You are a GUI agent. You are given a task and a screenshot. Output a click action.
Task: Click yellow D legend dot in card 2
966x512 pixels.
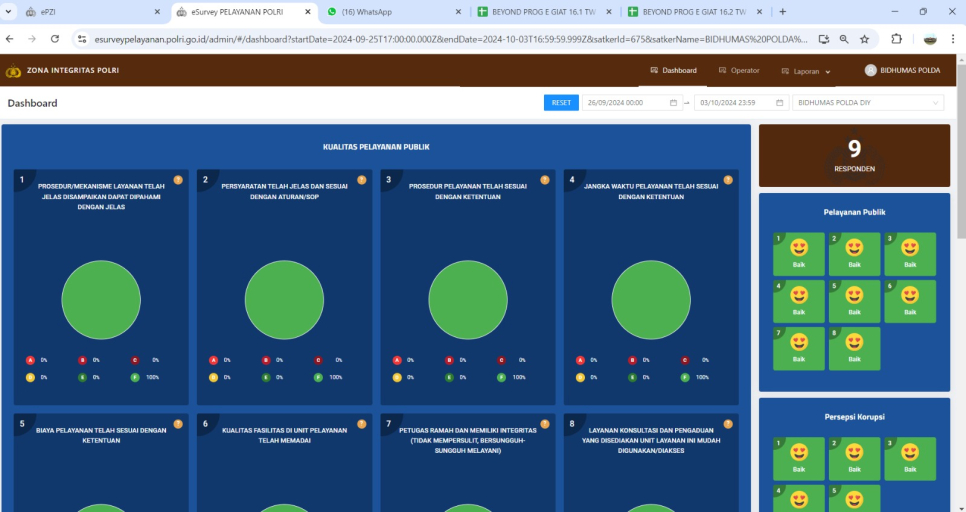click(x=214, y=377)
